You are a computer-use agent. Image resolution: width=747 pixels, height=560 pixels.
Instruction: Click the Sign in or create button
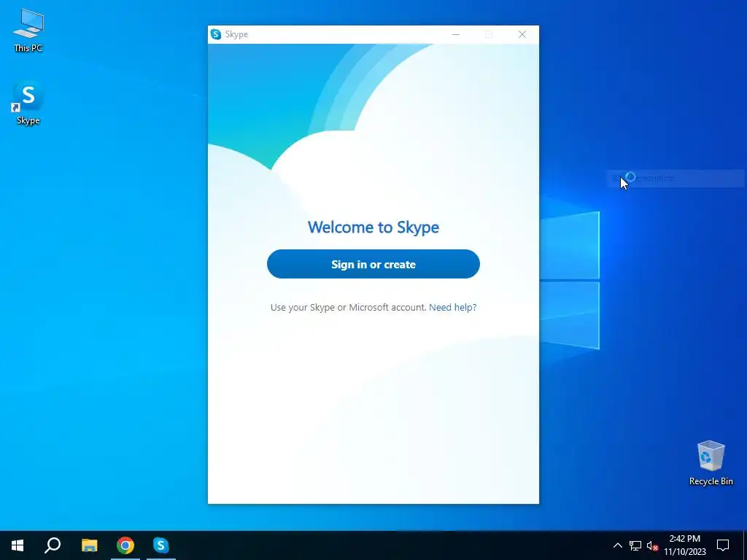pos(373,264)
